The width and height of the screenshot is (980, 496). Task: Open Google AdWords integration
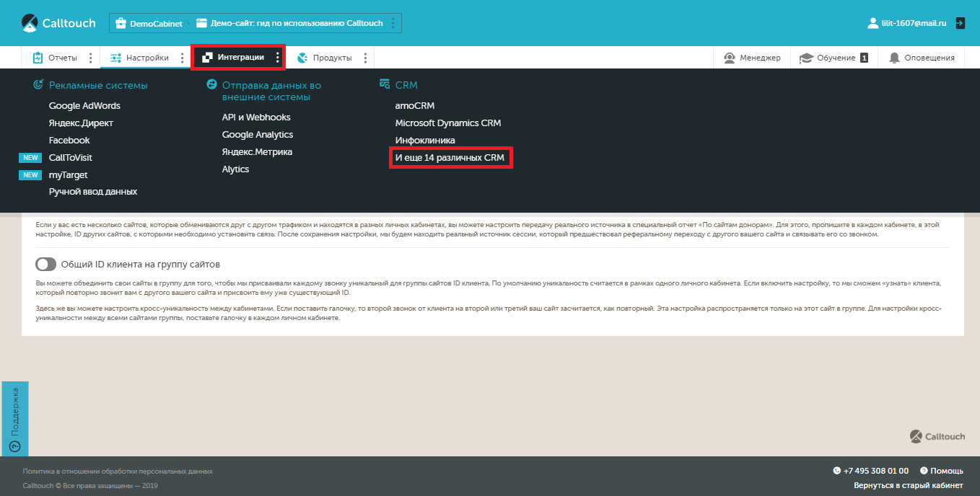coord(84,105)
